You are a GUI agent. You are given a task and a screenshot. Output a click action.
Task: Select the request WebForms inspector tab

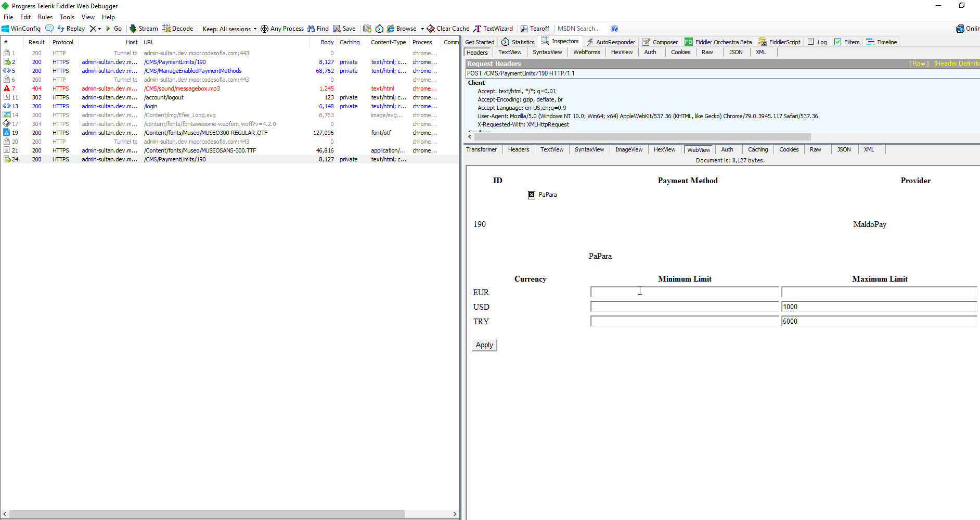tap(586, 52)
